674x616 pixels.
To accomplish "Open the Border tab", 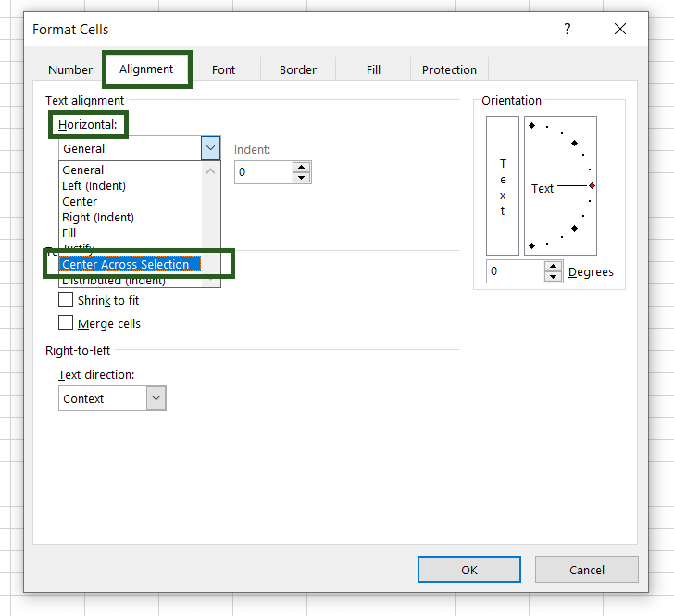I will 298,70.
